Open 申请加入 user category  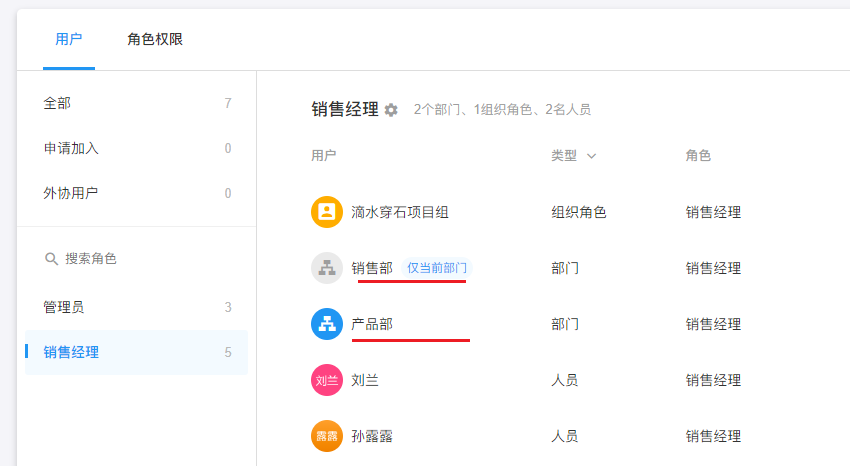71,148
